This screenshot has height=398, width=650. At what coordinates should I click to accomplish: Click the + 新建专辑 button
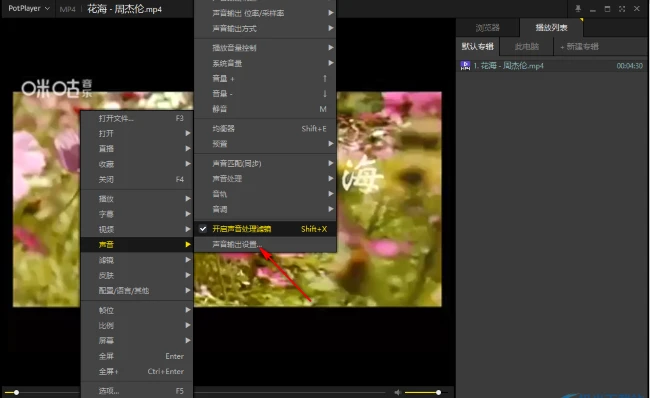pyautogui.click(x=579, y=46)
